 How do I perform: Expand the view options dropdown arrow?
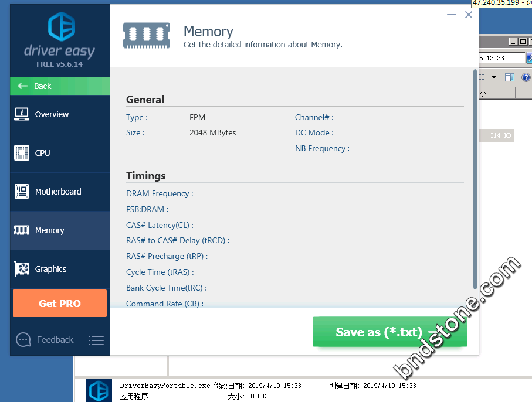coord(494,77)
